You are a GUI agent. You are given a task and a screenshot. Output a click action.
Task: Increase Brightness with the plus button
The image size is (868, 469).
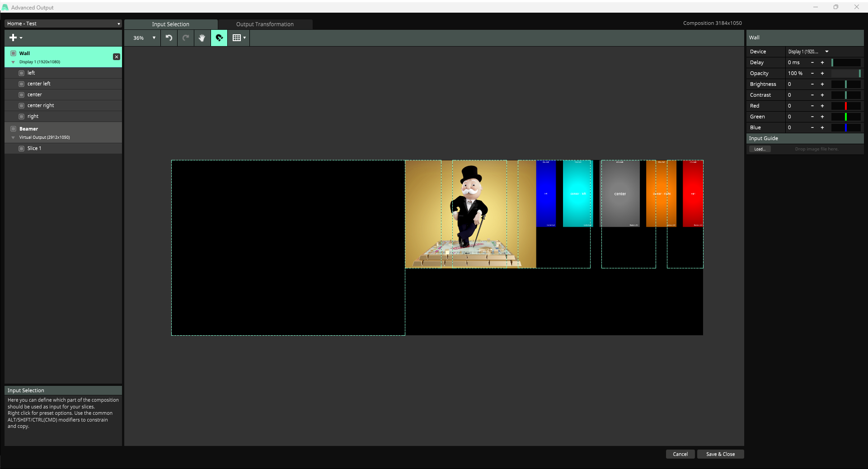coord(822,84)
